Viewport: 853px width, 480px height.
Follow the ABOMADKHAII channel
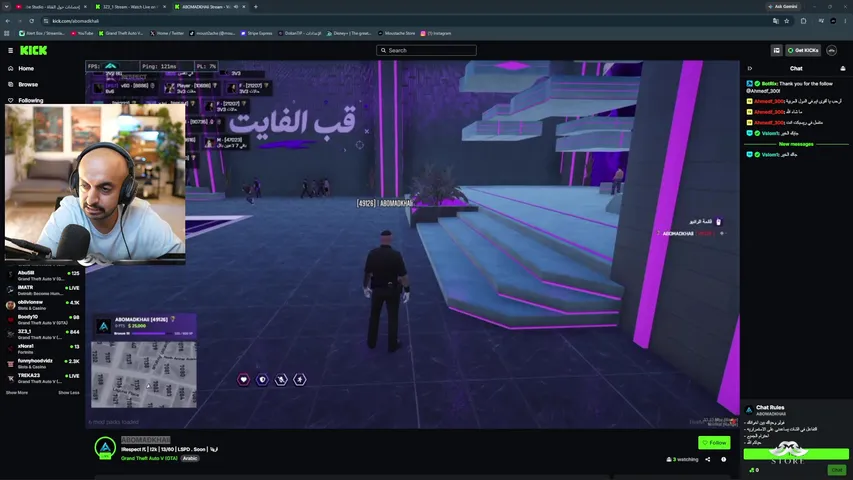[x=714, y=442]
